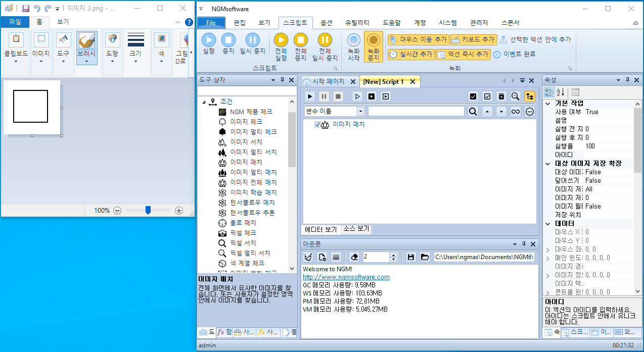Collapse the 조건 tree node
This screenshot has height=352, width=644.
pyautogui.click(x=204, y=102)
